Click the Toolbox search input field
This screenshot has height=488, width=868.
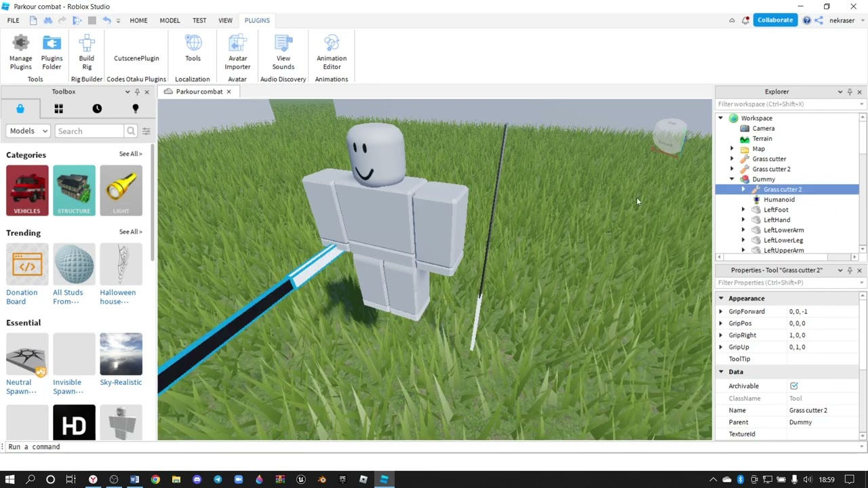point(90,131)
